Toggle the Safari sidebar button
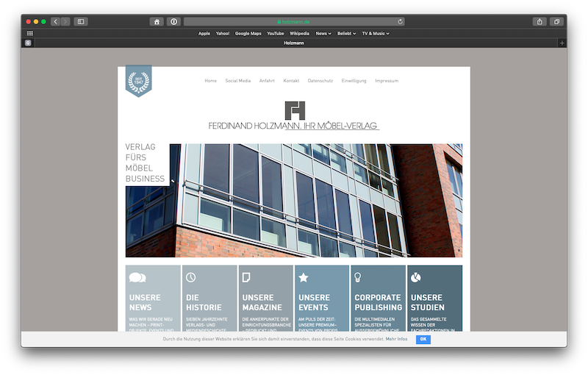This screenshot has height=375, width=588. click(x=81, y=22)
